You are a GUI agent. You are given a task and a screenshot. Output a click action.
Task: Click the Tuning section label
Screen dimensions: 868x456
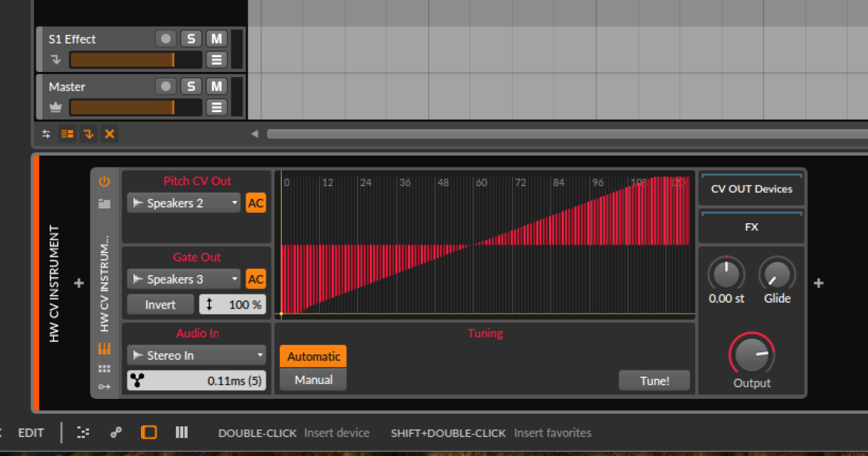click(485, 334)
